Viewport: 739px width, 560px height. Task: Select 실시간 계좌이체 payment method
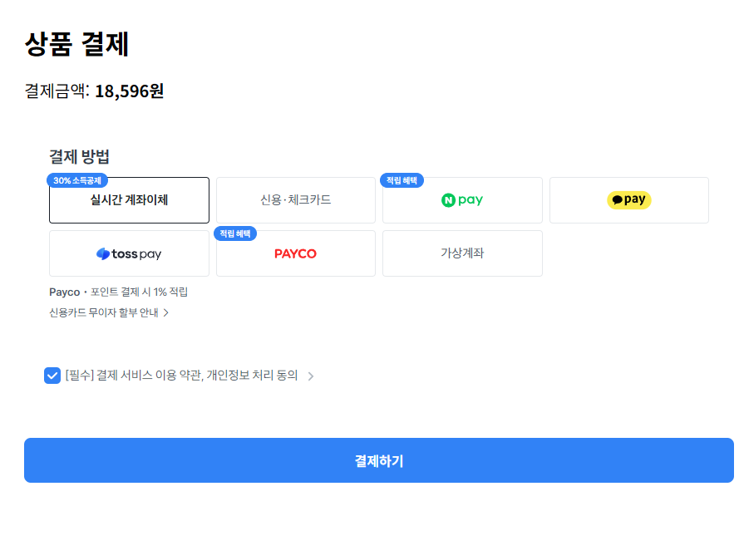pos(129,200)
